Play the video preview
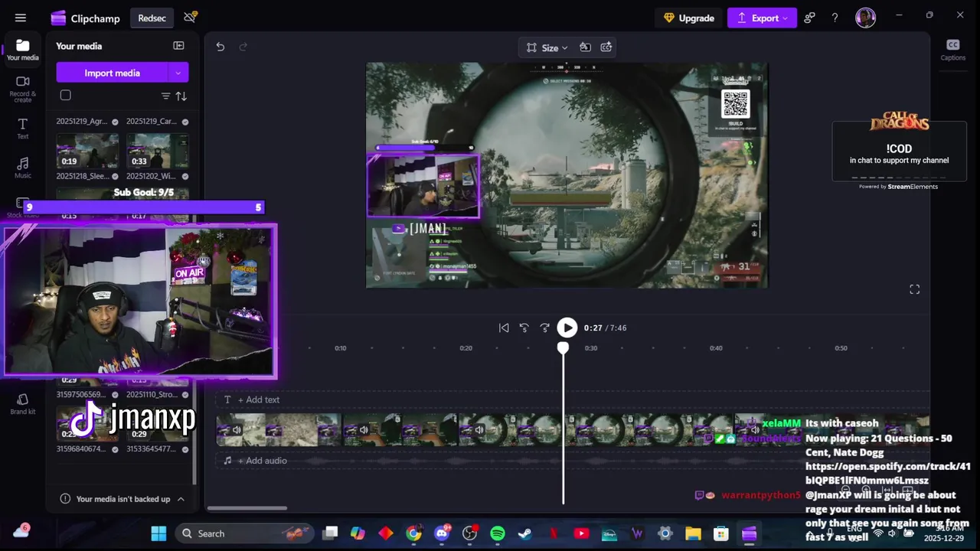This screenshot has width=980, height=551. coord(567,328)
